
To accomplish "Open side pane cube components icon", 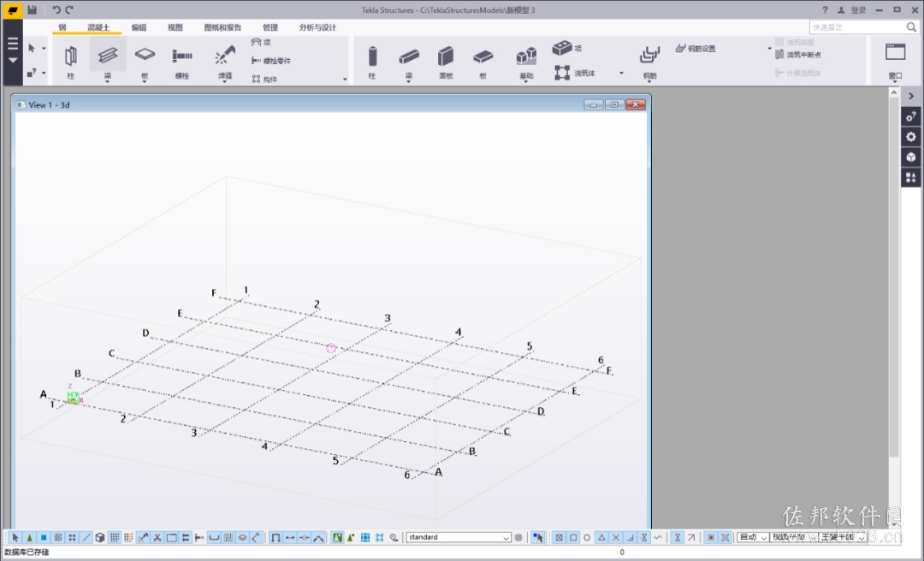I will [x=911, y=156].
